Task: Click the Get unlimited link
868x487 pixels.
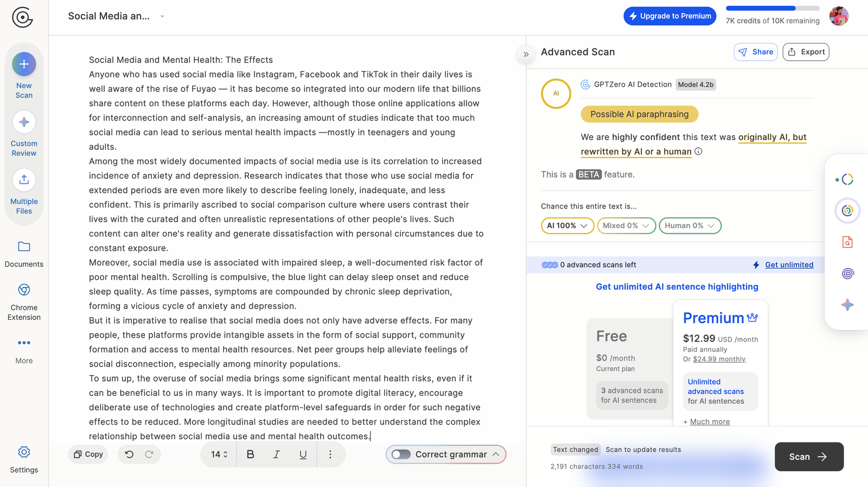Action: [789, 265]
